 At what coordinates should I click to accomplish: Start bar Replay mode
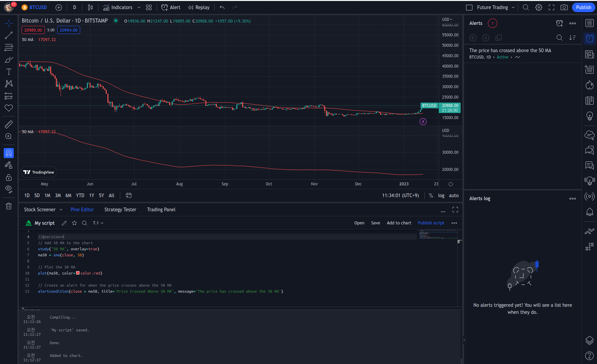click(199, 7)
